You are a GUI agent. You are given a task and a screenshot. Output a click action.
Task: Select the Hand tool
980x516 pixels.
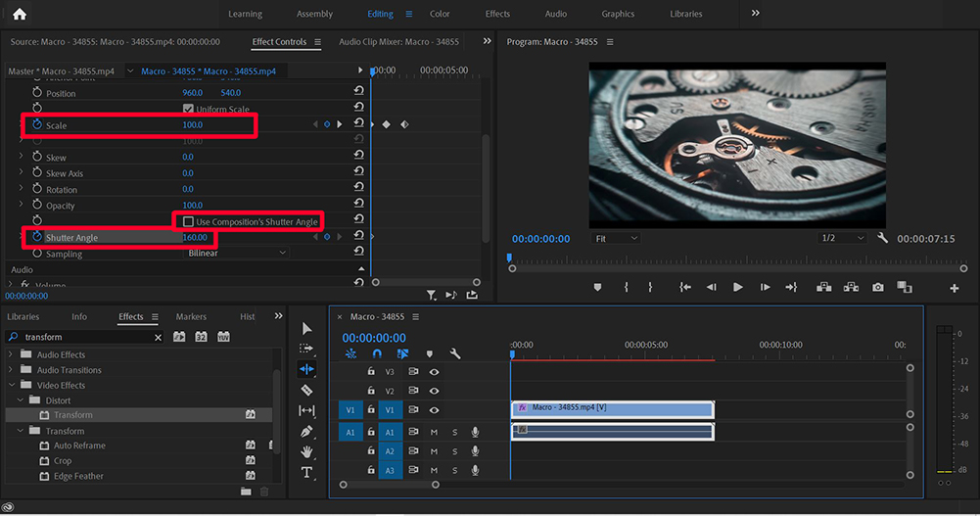[306, 451]
